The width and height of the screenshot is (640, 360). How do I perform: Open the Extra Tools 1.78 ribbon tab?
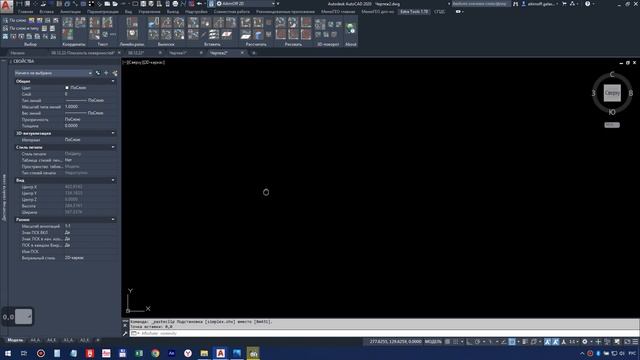[x=414, y=12]
